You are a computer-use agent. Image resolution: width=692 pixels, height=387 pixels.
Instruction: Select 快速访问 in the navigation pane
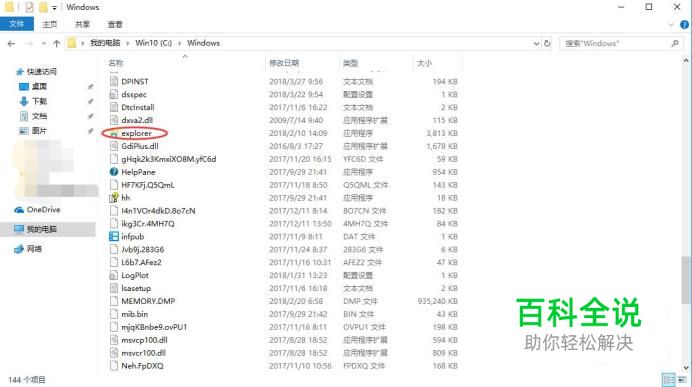(x=41, y=71)
